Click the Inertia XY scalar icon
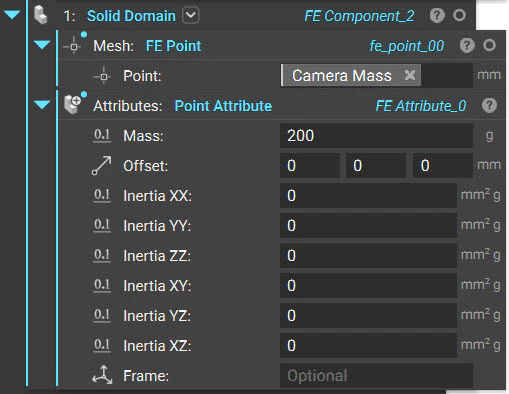Image resolution: width=509 pixels, height=394 pixels. (102, 285)
